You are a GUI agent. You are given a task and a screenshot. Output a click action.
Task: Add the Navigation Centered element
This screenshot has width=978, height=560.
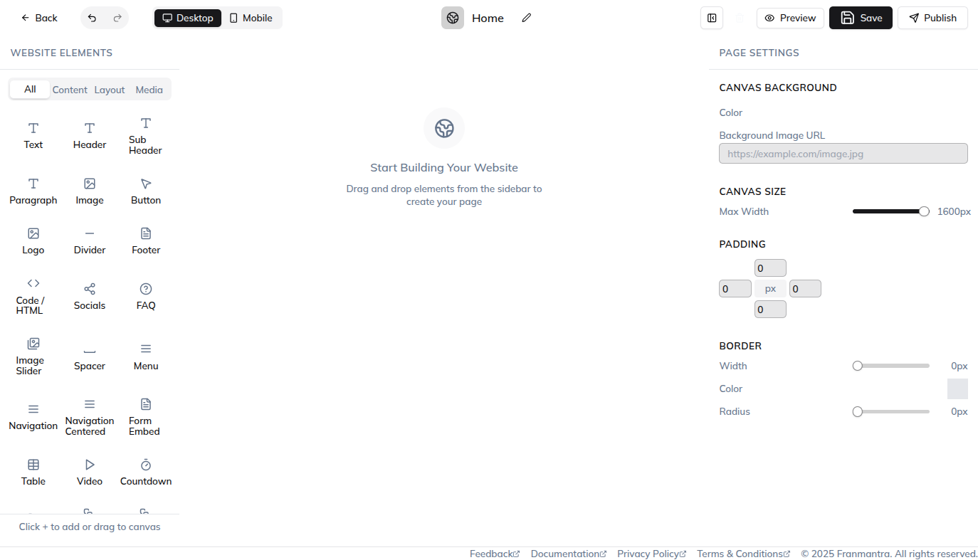[x=90, y=417]
